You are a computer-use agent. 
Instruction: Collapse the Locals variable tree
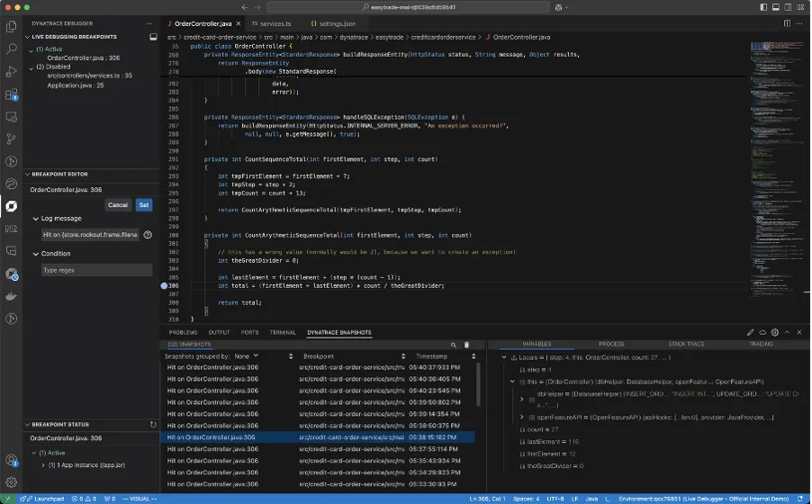click(504, 357)
